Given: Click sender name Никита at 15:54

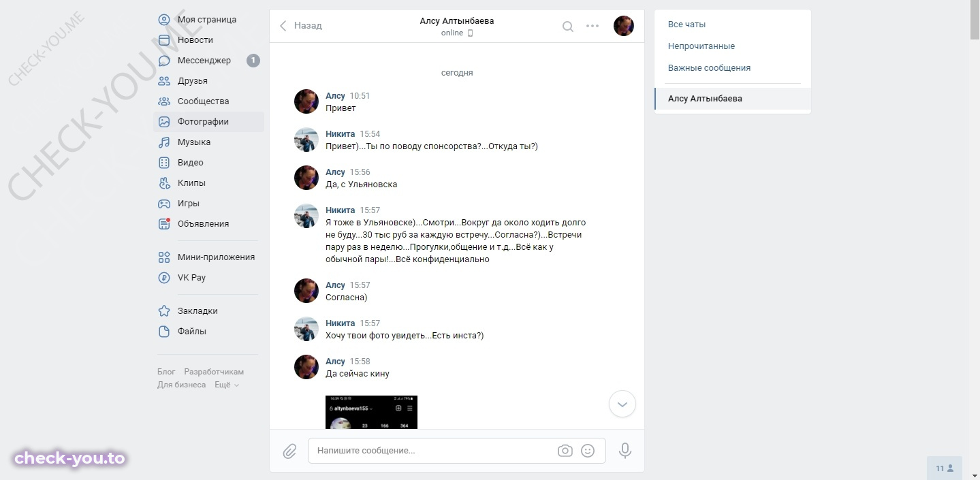Looking at the screenshot, I should coord(340,134).
